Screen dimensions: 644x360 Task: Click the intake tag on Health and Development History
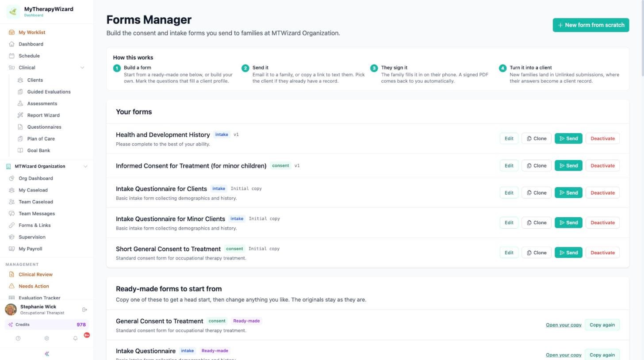(x=222, y=134)
